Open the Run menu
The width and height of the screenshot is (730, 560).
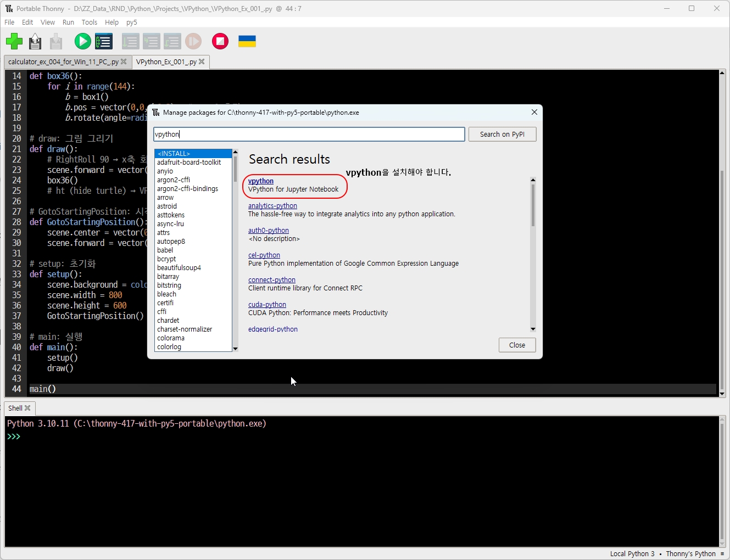(x=68, y=23)
